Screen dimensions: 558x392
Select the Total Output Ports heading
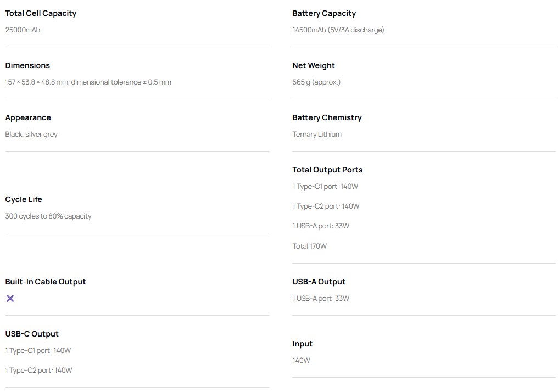coord(327,170)
